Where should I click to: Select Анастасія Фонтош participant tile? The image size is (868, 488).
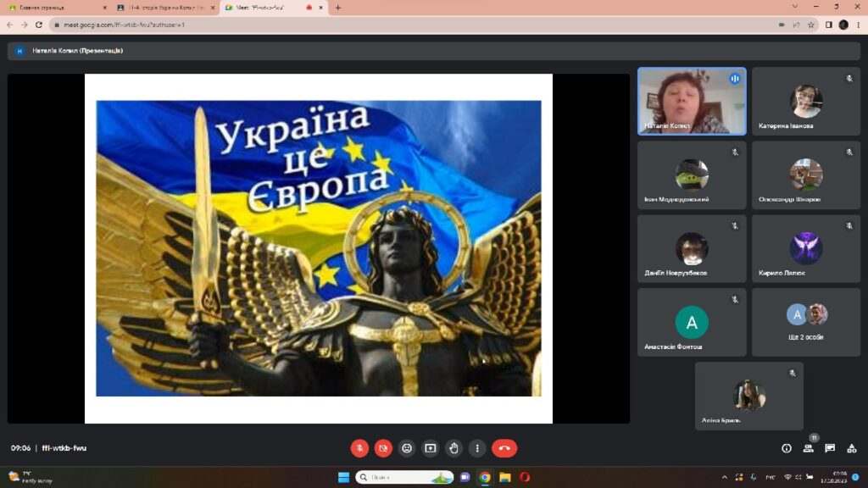[x=692, y=322]
